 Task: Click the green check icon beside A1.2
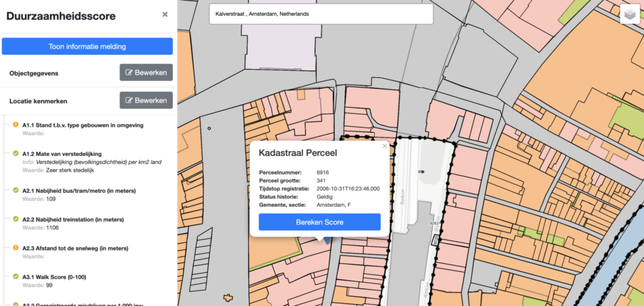[x=16, y=153]
